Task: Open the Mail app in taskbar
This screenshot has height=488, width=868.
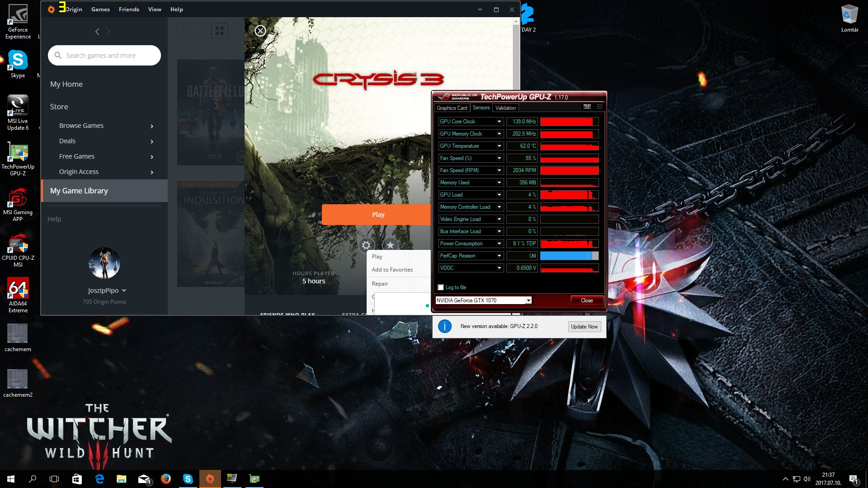Action: [x=144, y=479]
